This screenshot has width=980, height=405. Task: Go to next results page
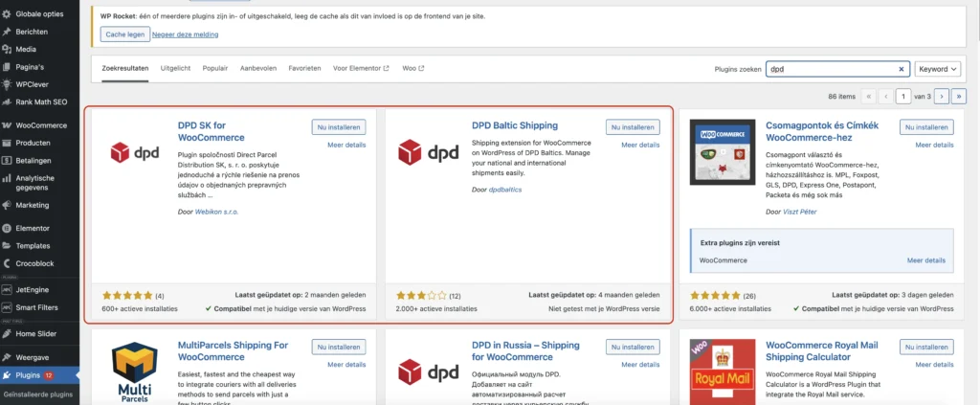(x=942, y=97)
